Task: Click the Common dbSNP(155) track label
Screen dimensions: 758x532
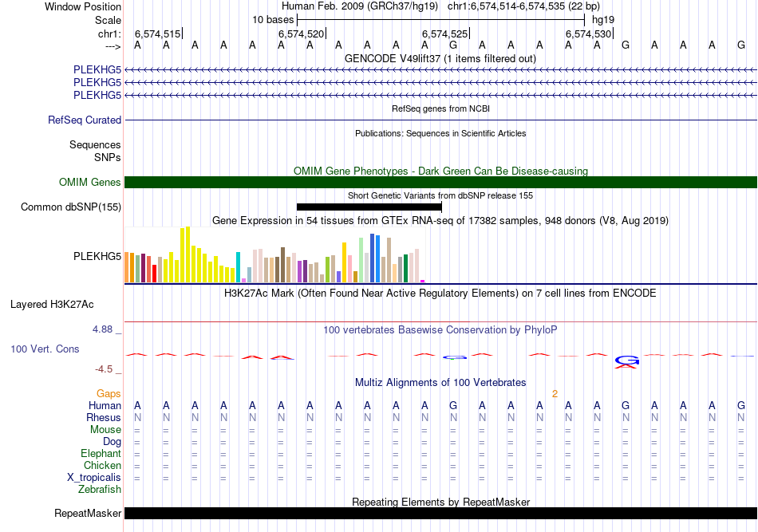Action: (71, 207)
